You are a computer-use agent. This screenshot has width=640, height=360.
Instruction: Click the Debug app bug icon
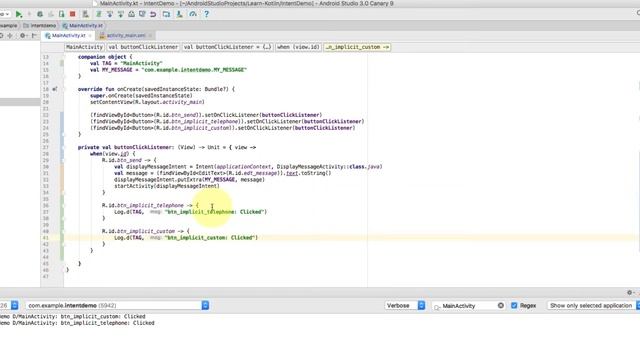(x=40, y=14)
